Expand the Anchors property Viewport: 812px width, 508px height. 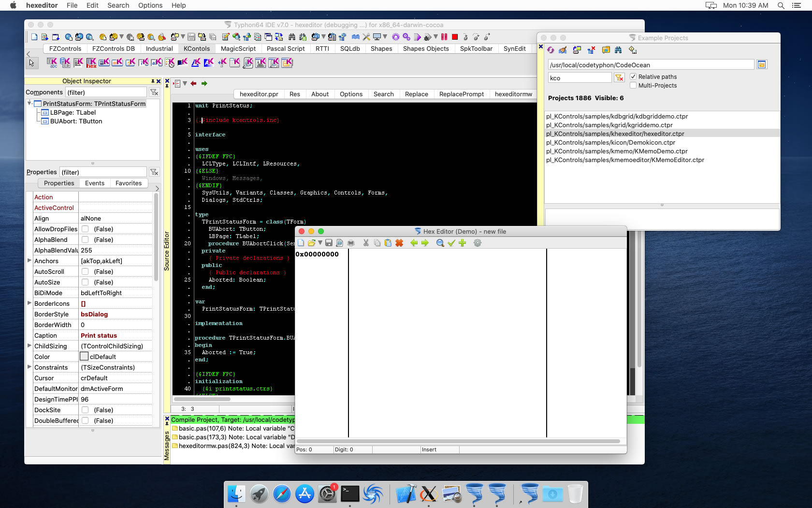(29, 260)
